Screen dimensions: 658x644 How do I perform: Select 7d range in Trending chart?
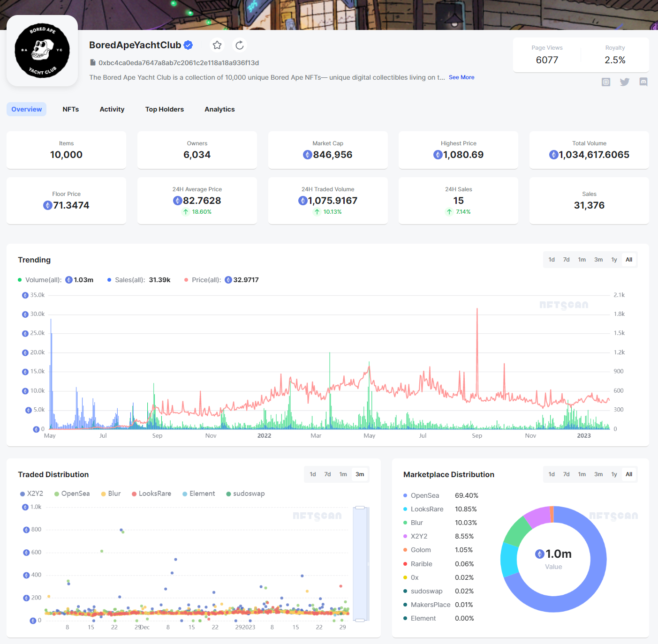567,260
